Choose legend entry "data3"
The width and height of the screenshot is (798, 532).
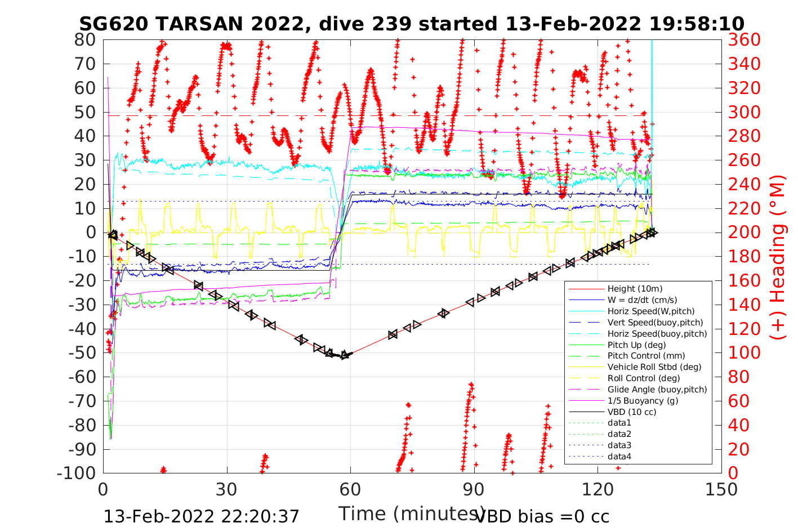[x=619, y=445]
